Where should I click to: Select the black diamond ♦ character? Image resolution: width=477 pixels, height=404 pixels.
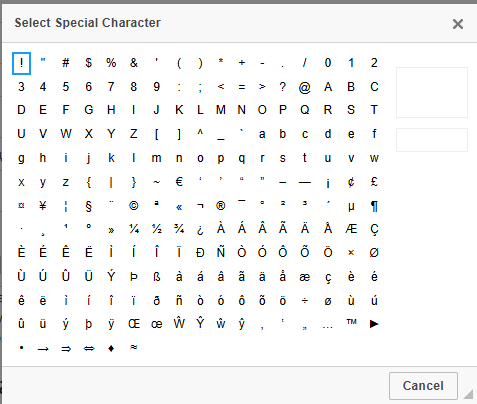pos(111,349)
